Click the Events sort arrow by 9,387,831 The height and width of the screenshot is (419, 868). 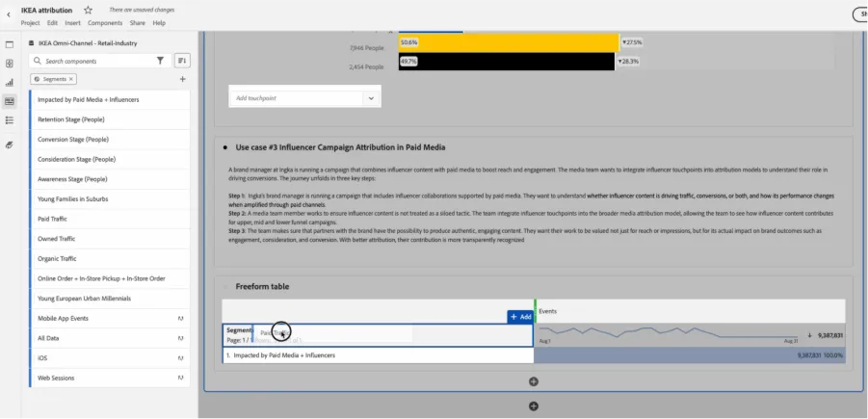pos(809,335)
